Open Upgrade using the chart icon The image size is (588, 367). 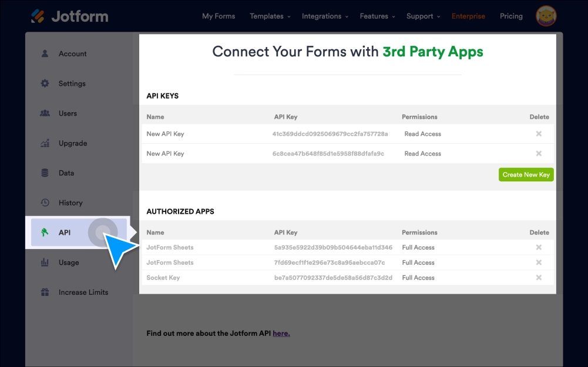[45, 143]
